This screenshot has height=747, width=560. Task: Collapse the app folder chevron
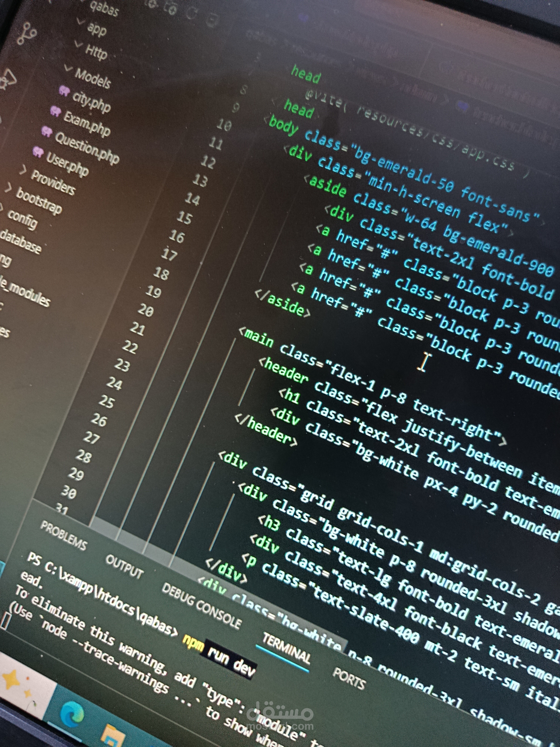[x=80, y=22]
